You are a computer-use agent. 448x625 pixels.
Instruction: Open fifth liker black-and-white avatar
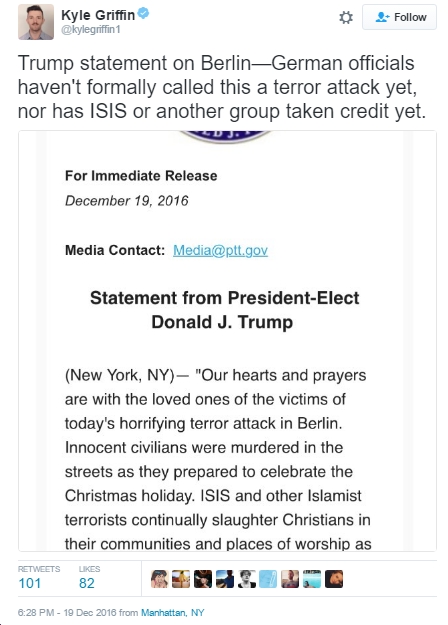(x=246, y=579)
